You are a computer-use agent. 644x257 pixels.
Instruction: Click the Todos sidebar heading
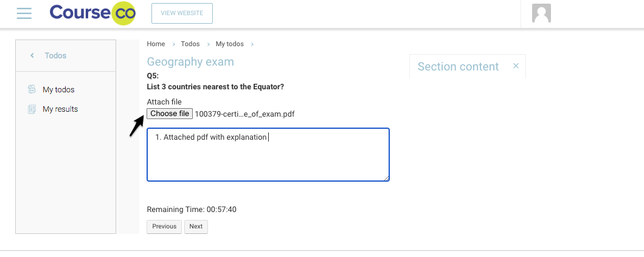(55, 56)
